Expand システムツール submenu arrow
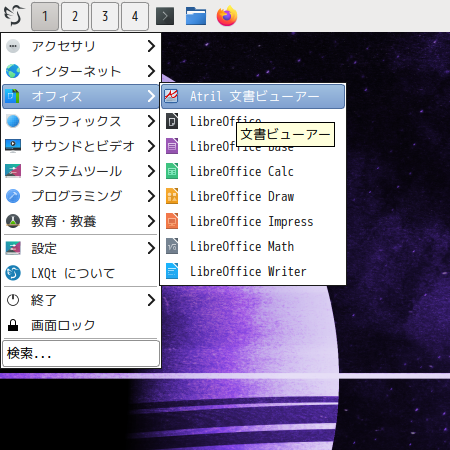The image size is (450, 450). pos(151,171)
